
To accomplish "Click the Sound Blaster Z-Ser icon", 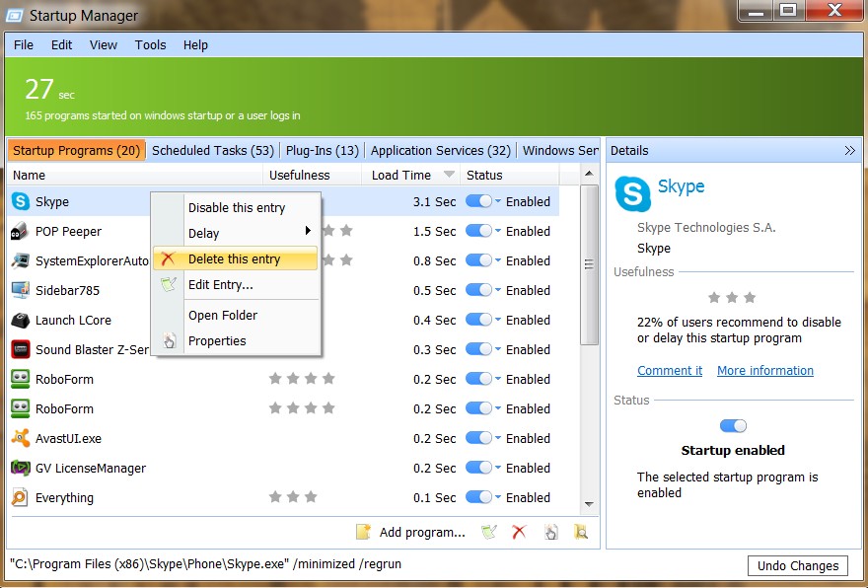I will click(21, 349).
